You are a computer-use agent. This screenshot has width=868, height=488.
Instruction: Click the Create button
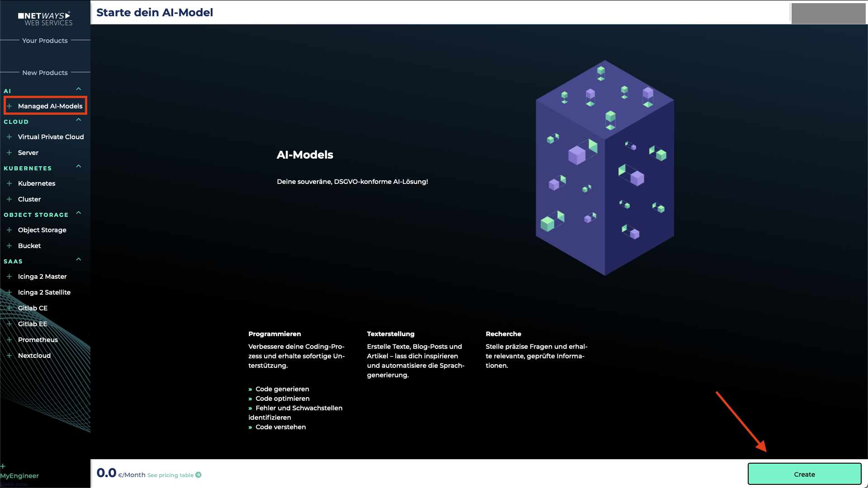pos(804,474)
